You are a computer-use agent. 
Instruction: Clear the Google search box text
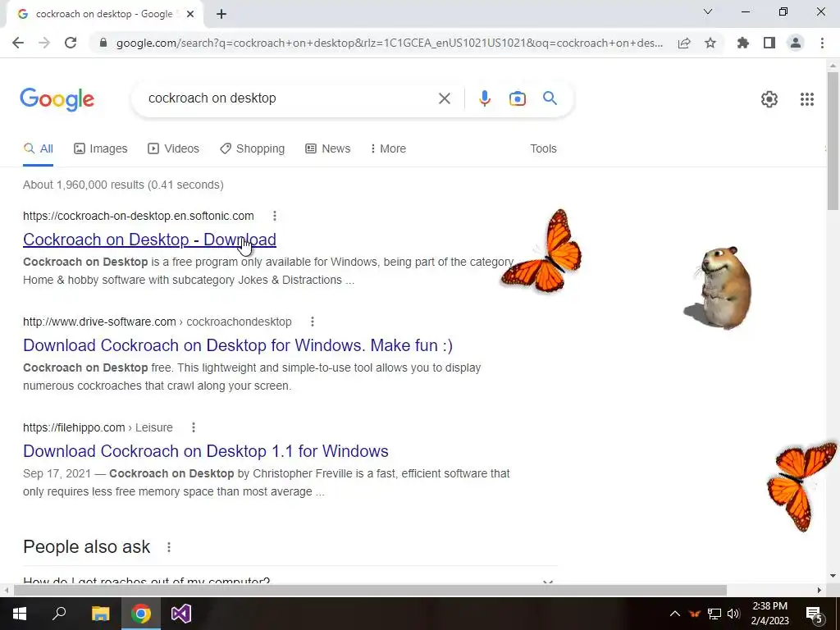(444, 98)
